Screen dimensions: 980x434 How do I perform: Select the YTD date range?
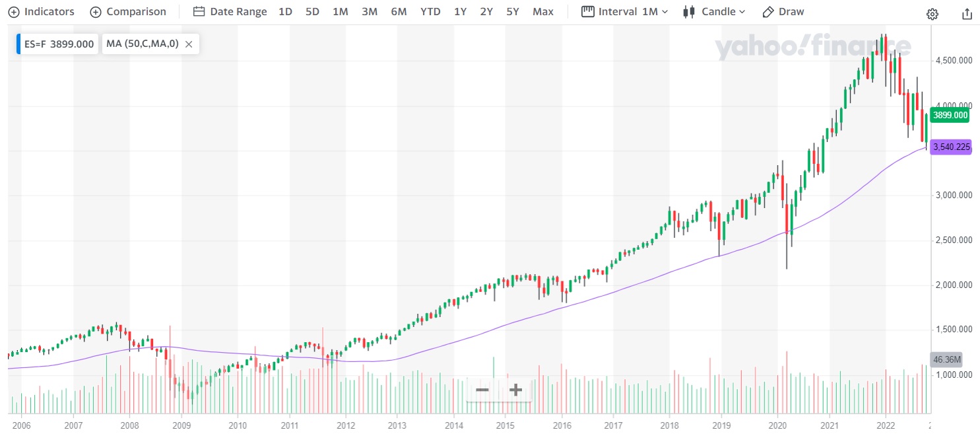430,12
